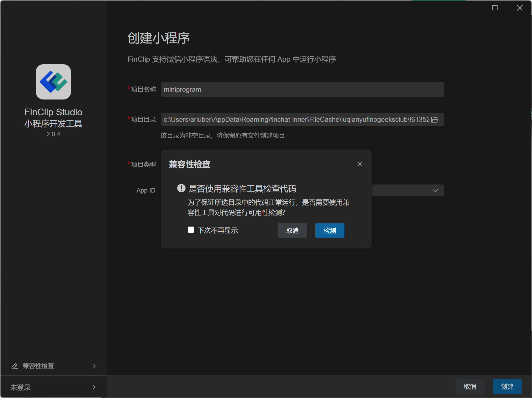Expand the 未登录 account chevron
532x398 pixels.
point(94,387)
